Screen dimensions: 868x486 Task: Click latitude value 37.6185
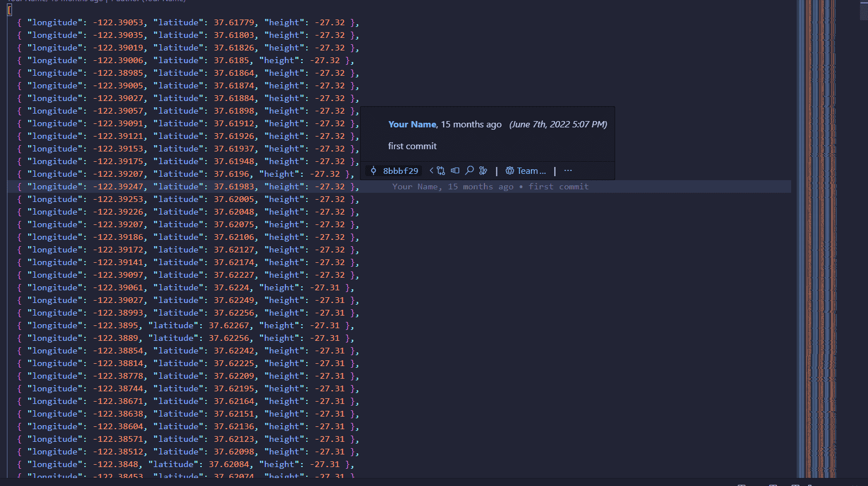[232, 60]
